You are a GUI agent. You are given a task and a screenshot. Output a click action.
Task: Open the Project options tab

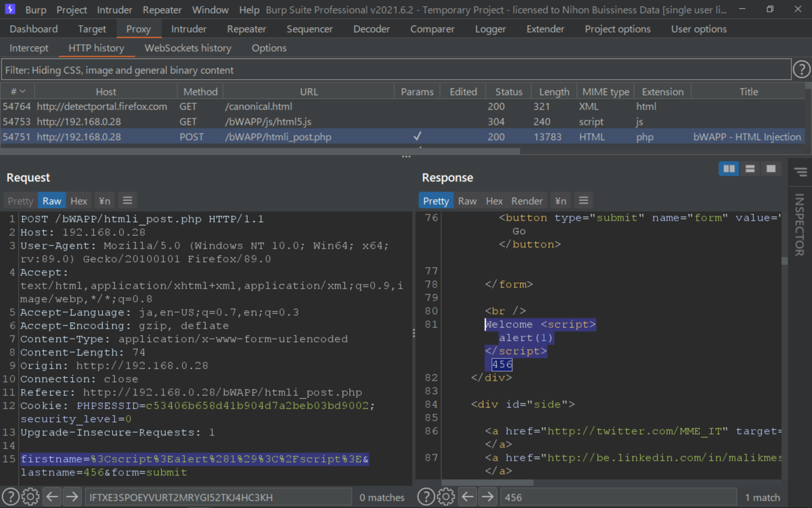tap(618, 29)
